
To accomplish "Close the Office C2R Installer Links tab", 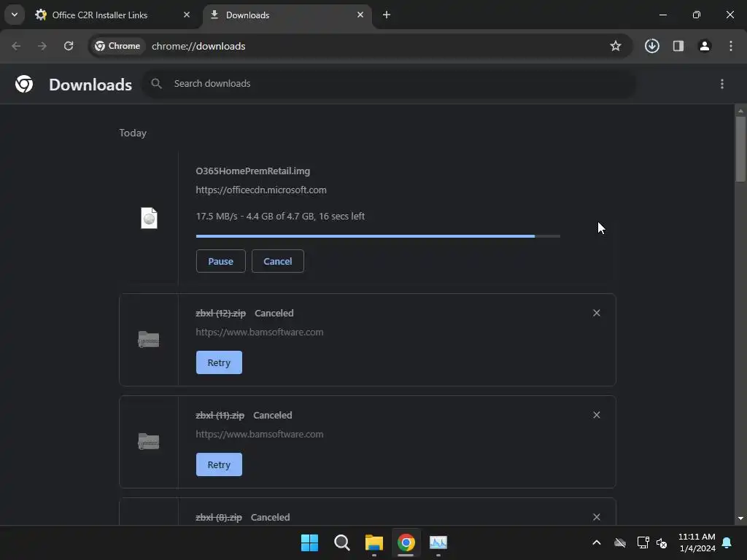I will coord(187,15).
